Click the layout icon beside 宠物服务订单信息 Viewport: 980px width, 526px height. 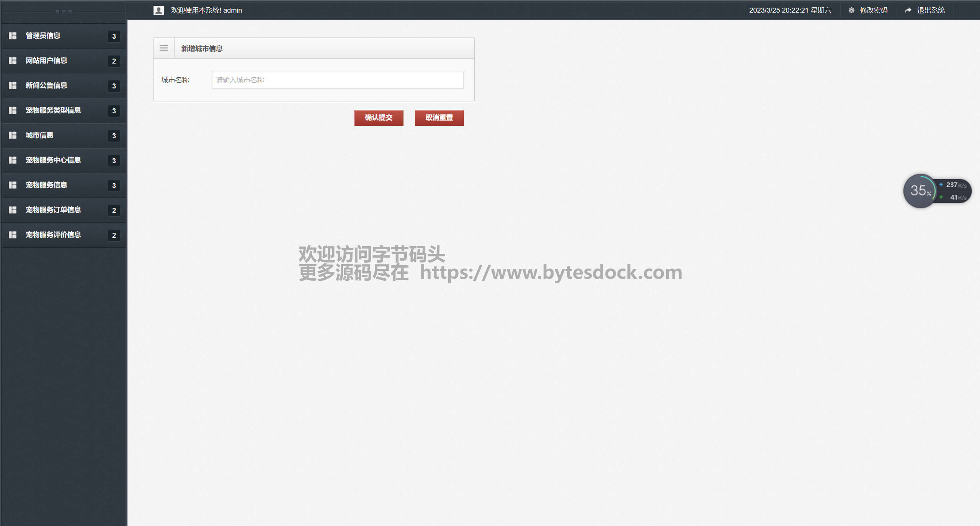click(x=13, y=210)
